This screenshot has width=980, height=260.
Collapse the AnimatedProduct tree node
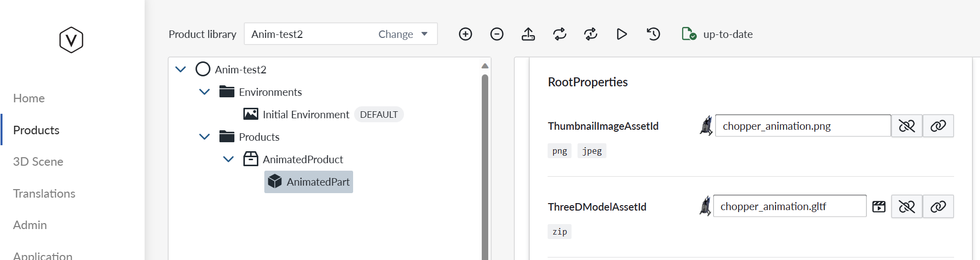pos(228,159)
